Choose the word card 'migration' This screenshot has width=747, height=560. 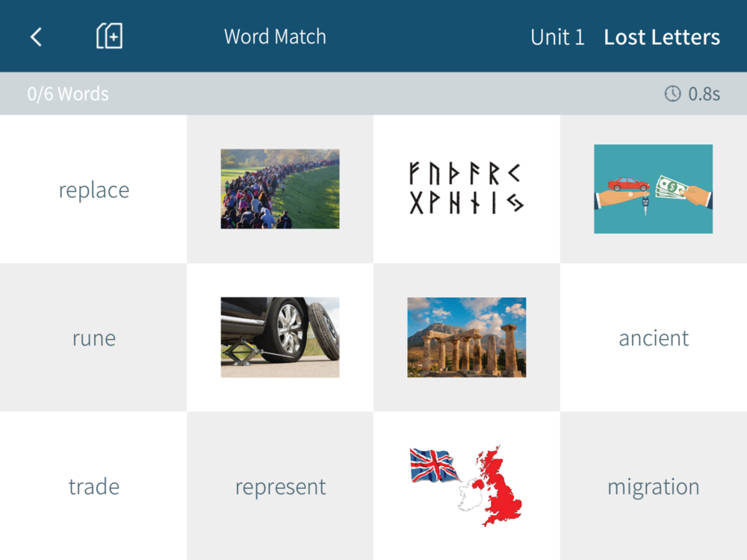pos(654,486)
